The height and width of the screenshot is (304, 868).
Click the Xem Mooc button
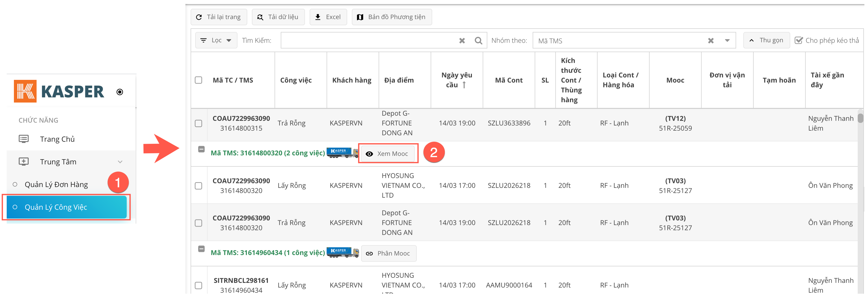(387, 154)
